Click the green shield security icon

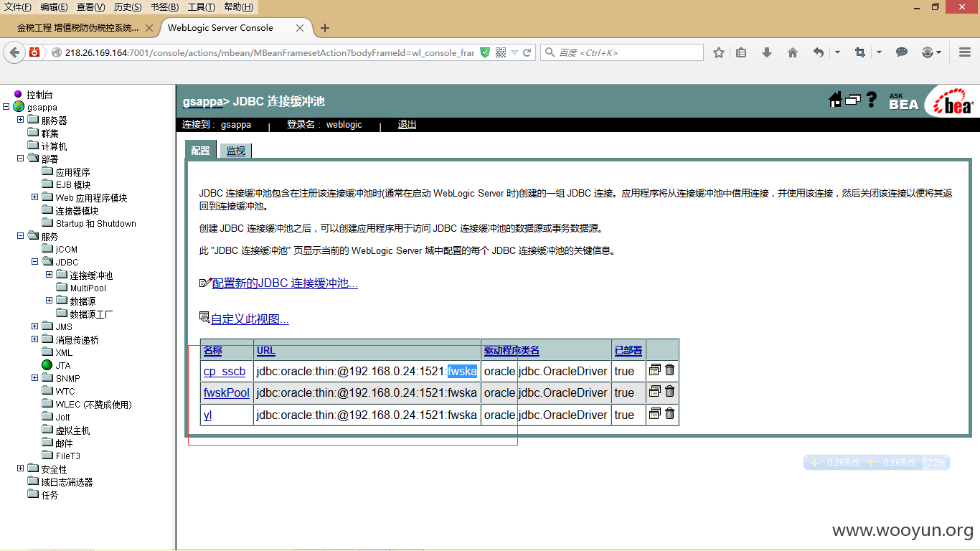coord(485,52)
